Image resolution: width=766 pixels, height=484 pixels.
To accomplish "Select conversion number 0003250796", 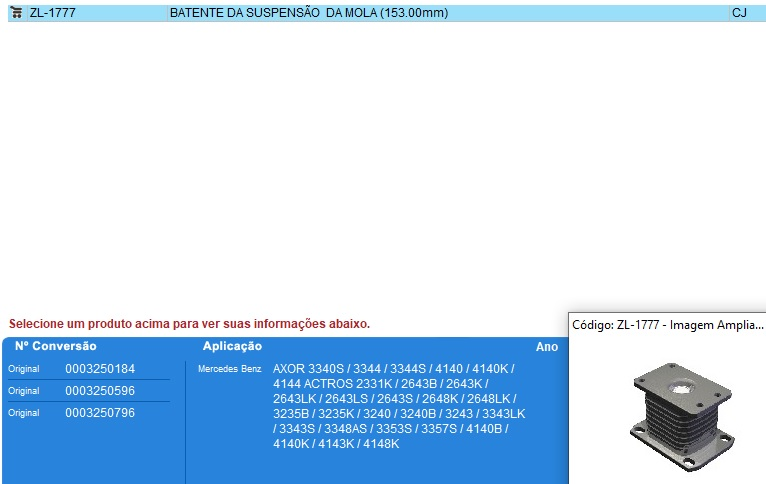I will [x=100, y=413].
